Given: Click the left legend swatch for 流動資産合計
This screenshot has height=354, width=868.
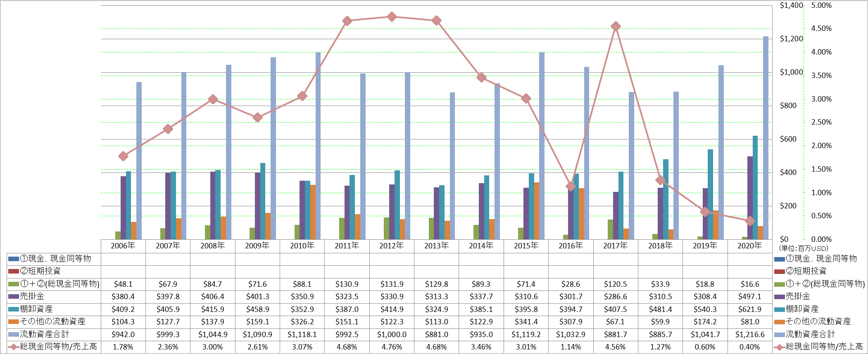Looking at the screenshot, I should pos(14,335).
